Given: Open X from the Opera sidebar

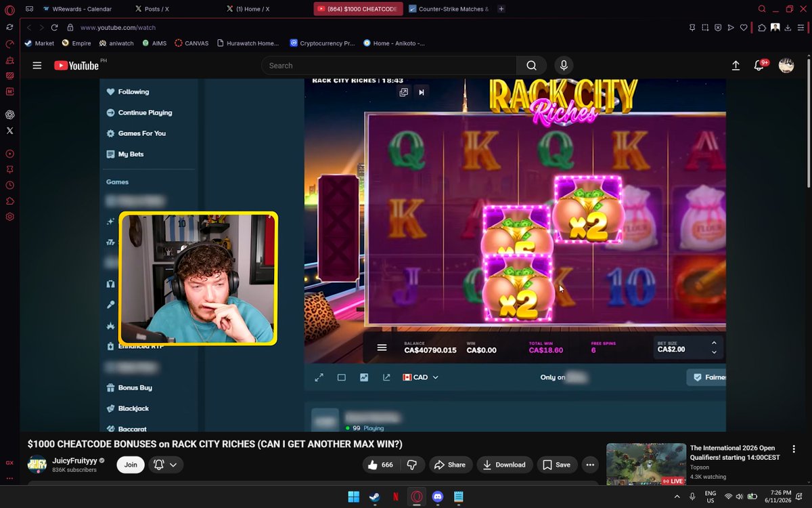Looking at the screenshot, I should point(9,131).
